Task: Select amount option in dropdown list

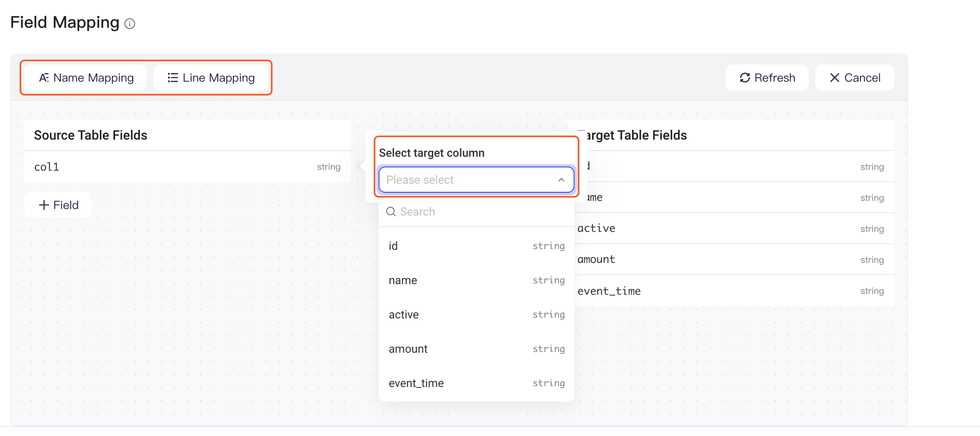Action: coord(477,349)
